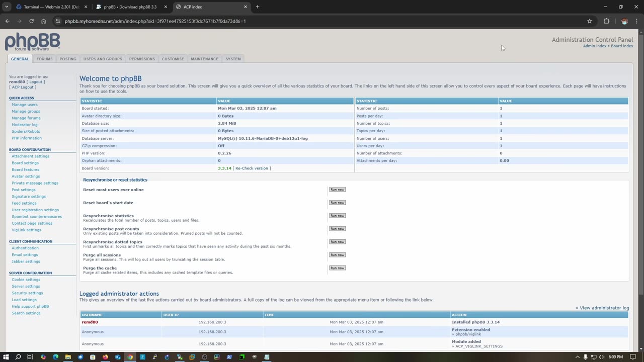Open the volume icon in system tray
This screenshot has width=644, height=362.
click(601, 357)
